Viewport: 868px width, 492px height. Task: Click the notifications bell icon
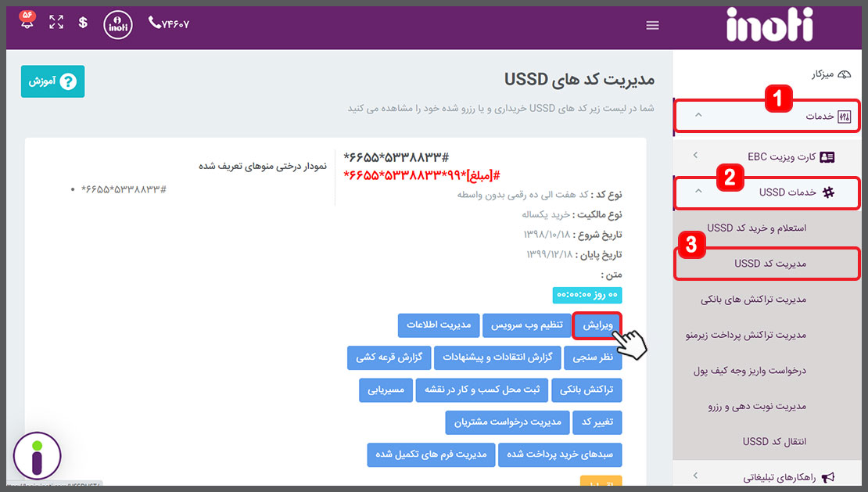pyautogui.click(x=27, y=22)
